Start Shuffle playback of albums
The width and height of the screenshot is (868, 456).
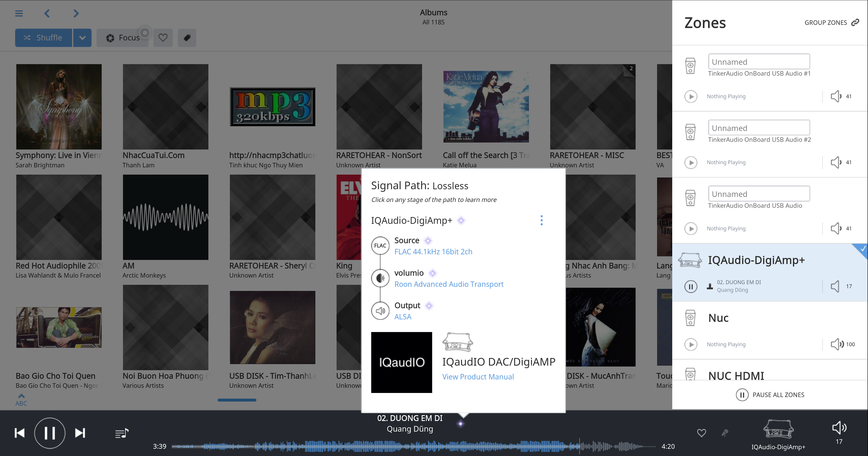pyautogui.click(x=43, y=38)
